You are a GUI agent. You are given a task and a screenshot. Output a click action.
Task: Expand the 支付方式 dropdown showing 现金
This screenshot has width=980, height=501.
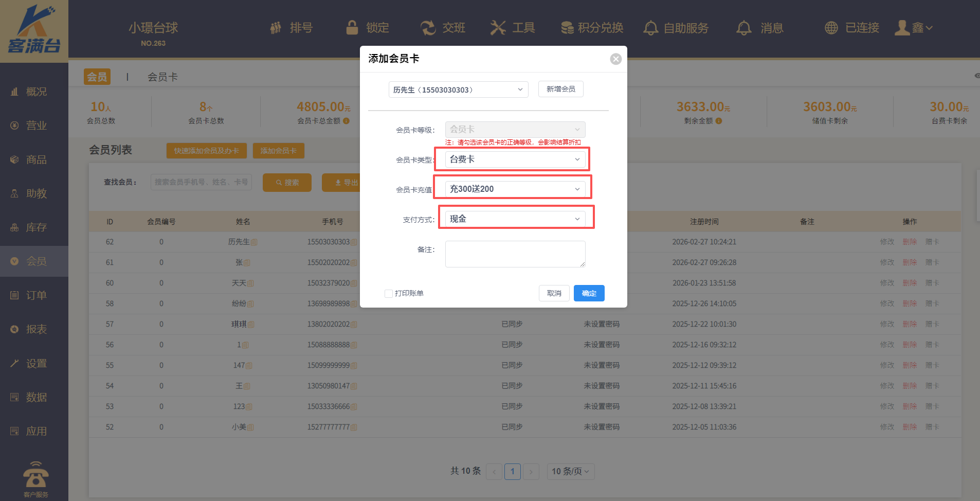[x=515, y=219]
